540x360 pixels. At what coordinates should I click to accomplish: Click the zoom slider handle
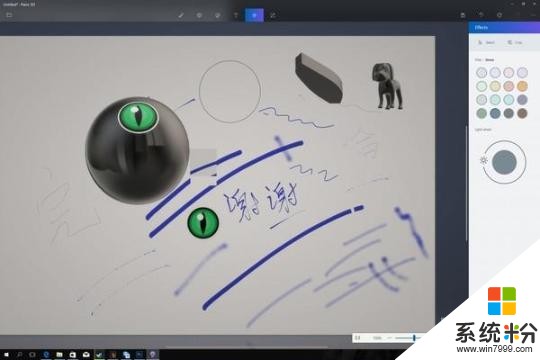point(414,338)
